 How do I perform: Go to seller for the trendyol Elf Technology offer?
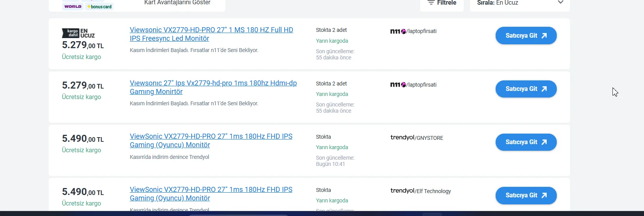pos(526,195)
